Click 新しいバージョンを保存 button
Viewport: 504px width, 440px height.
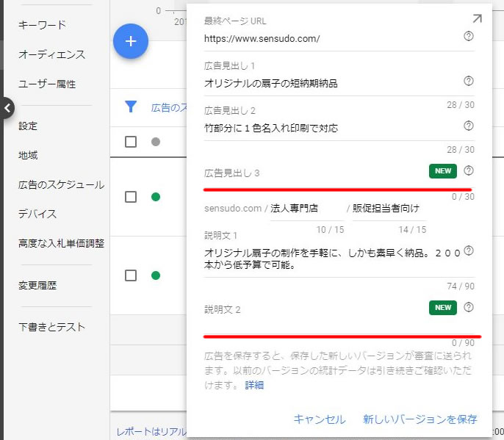(x=420, y=419)
